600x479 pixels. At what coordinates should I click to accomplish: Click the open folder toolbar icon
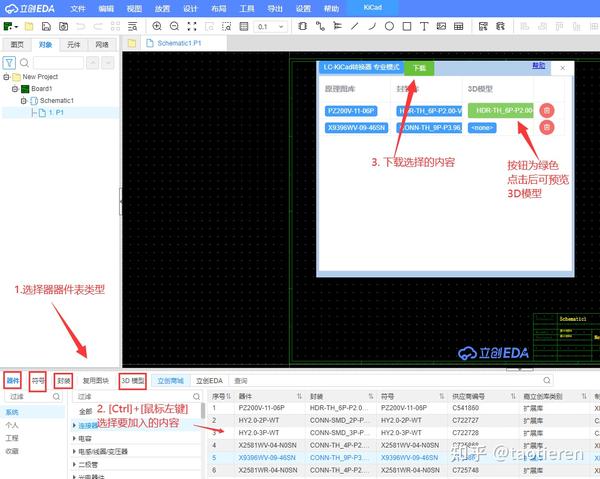point(29,26)
